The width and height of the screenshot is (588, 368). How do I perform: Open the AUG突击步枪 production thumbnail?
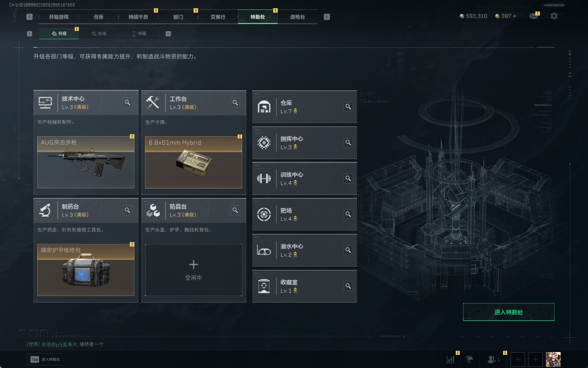(86, 162)
